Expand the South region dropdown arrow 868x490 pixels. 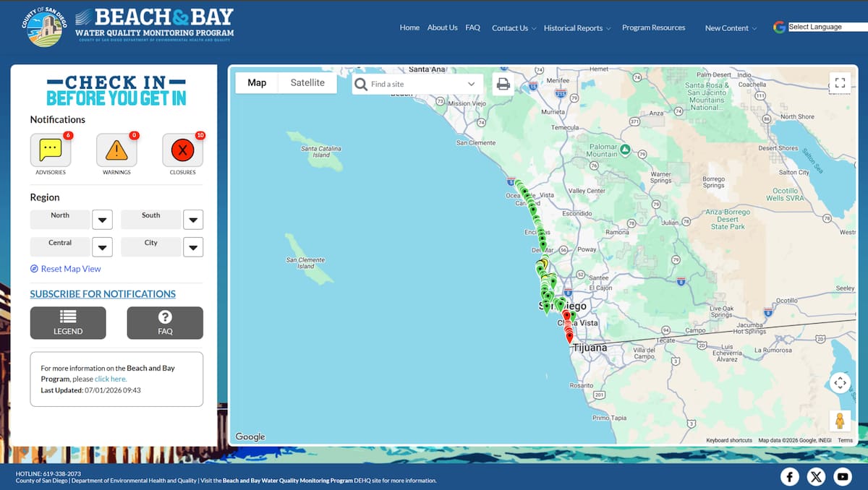[x=193, y=220]
